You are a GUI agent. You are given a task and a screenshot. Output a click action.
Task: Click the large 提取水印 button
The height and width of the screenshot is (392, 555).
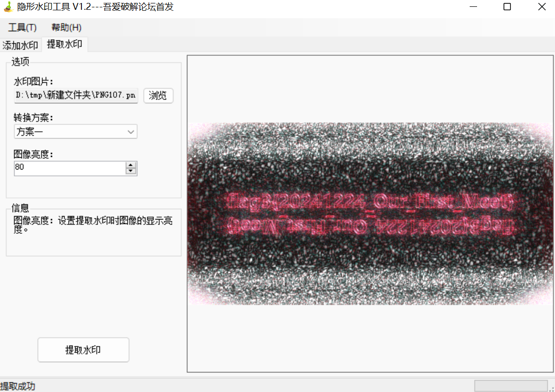pos(83,350)
